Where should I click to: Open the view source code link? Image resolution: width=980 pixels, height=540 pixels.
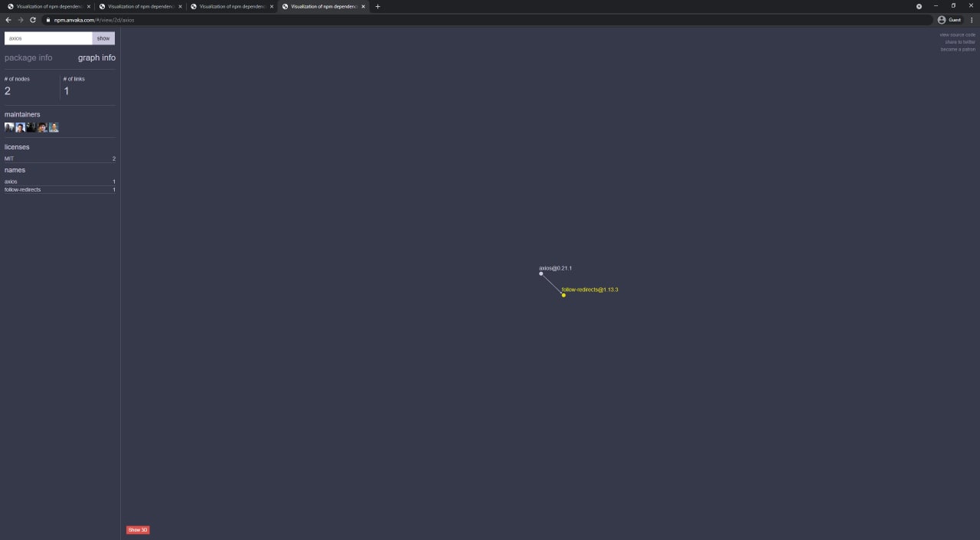(x=958, y=34)
